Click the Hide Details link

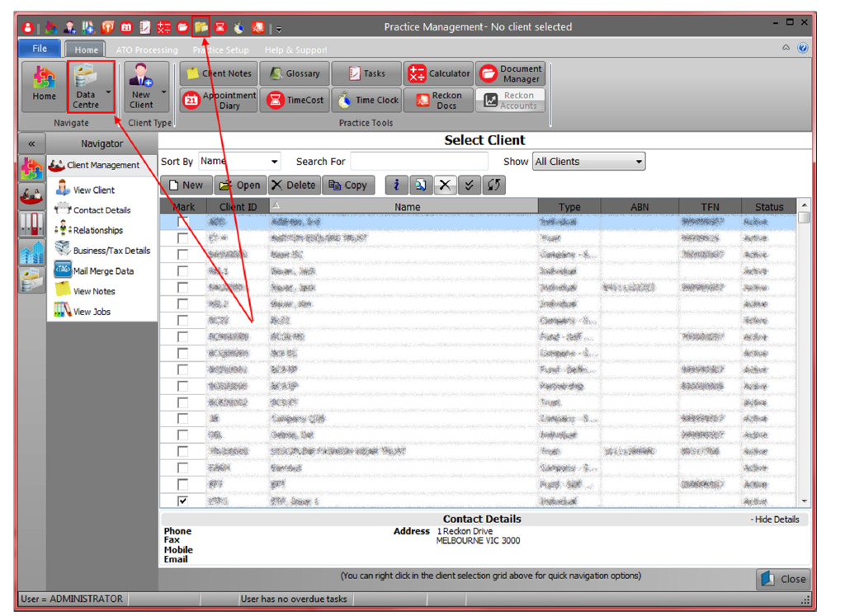click(775, 520)
